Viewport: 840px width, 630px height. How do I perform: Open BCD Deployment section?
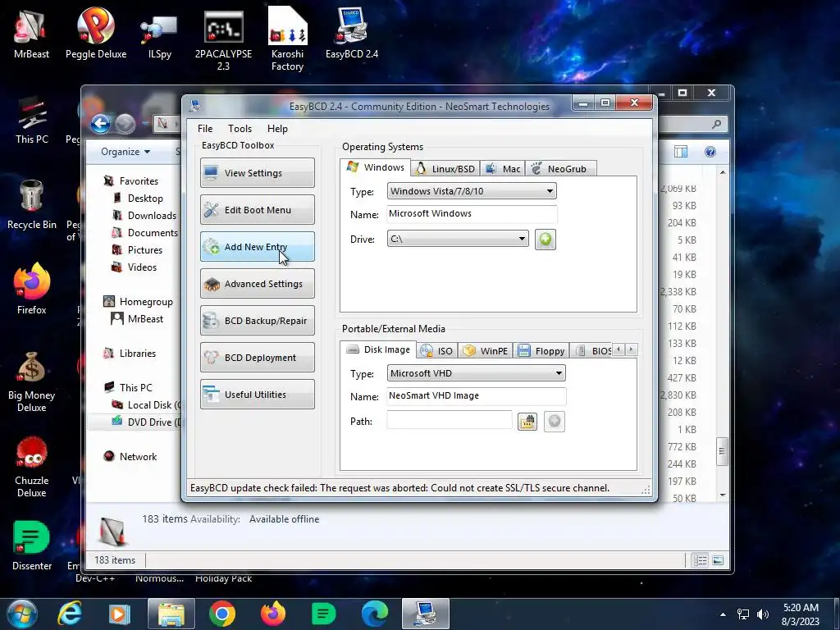coord(257,358)
